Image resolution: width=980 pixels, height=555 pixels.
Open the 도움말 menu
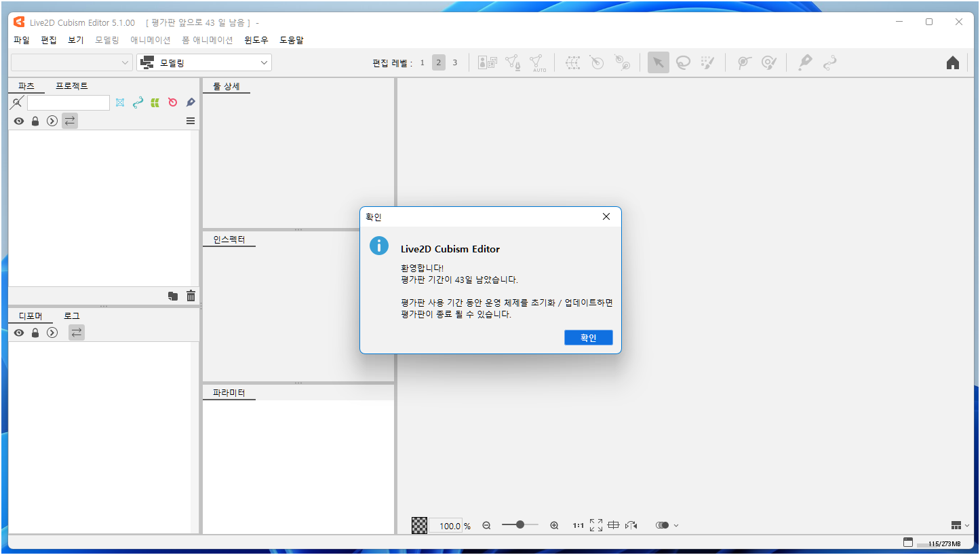pos(292,40)
